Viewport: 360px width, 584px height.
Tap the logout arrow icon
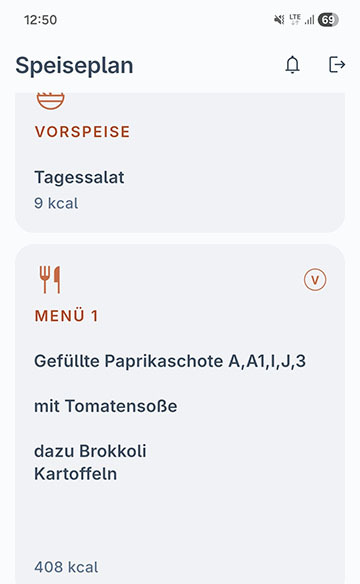(x=337, y=65)
